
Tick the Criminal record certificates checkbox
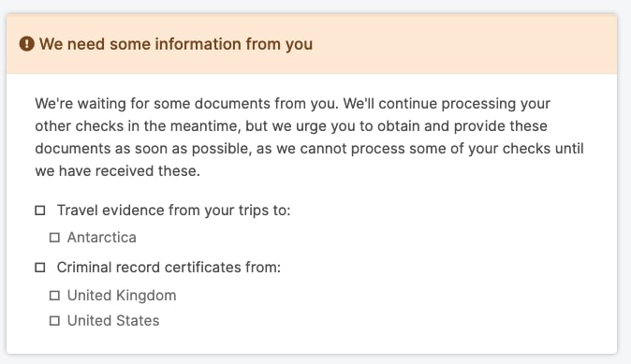click(40, 268)
